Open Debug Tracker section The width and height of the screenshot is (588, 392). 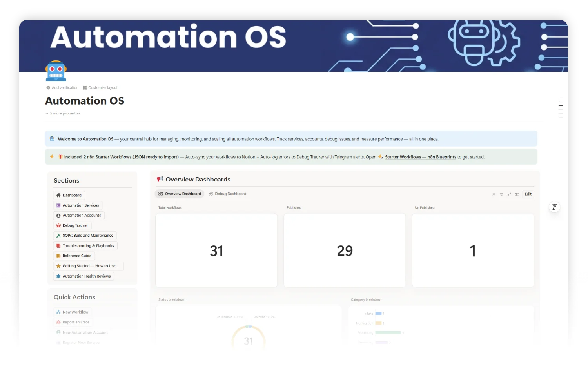[72, 225]
